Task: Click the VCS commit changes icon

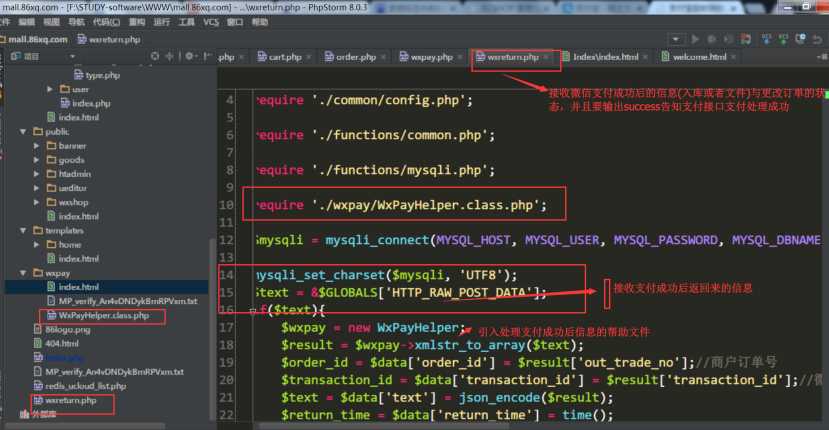Action: coord(783,39)
